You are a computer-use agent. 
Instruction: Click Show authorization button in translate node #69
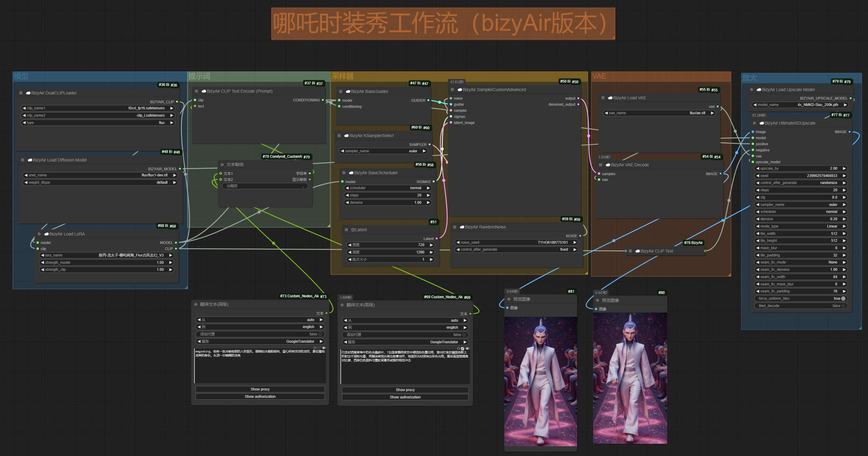point(405,397)
